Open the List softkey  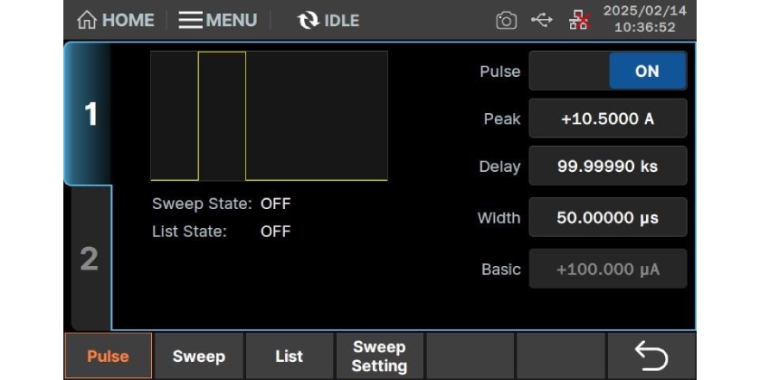coord(289,356)
